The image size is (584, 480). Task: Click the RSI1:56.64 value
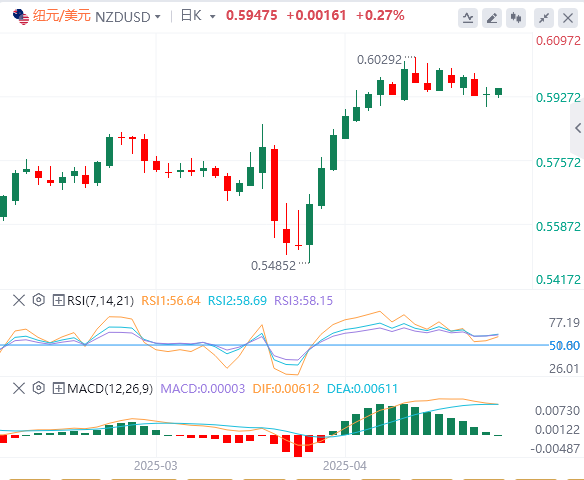tap(171, 301)
